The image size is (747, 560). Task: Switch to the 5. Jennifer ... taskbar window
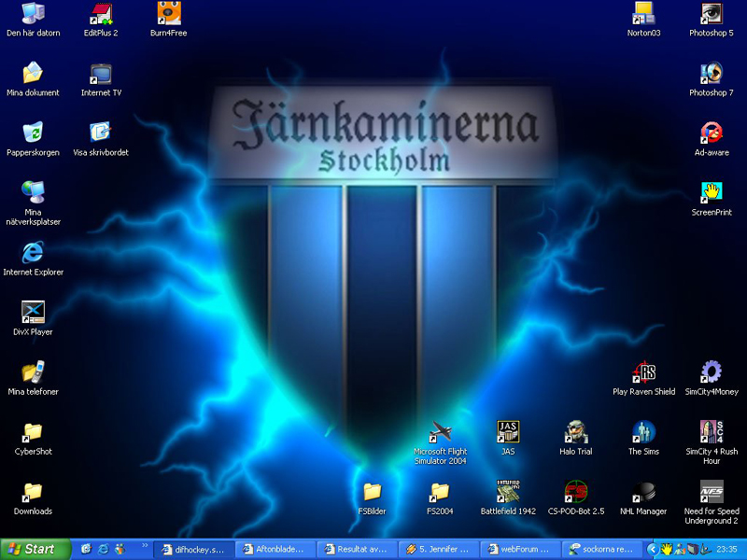[438, 550]
